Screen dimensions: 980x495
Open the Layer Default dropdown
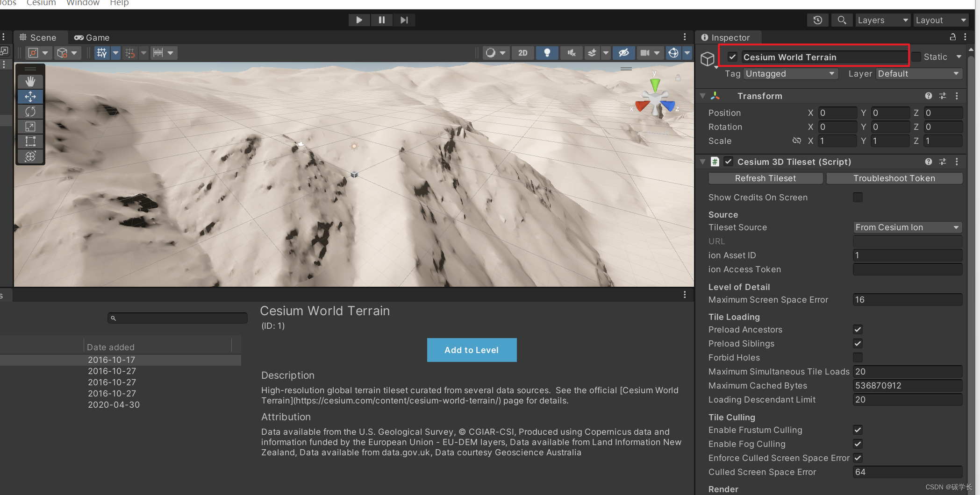tap(918, 73)
